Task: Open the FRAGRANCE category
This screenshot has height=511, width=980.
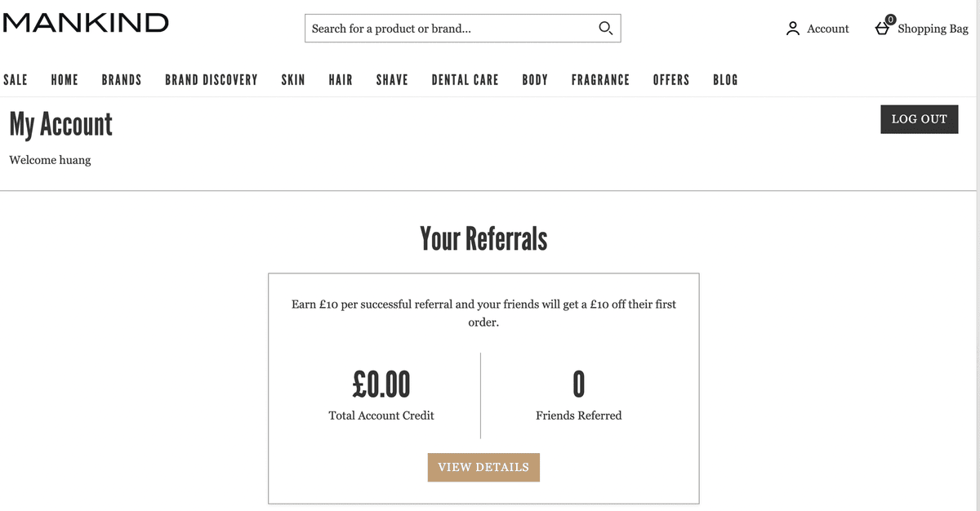Action: (600, 80)
